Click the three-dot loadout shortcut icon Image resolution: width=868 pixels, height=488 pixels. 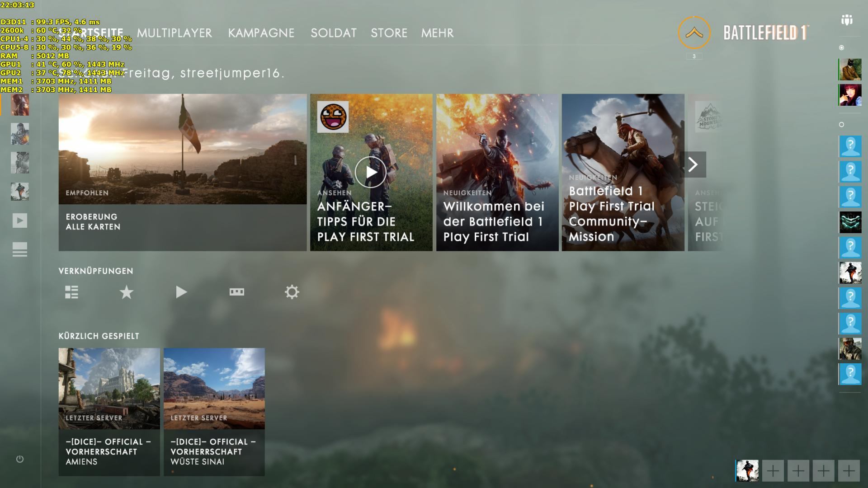coord(236,292)
